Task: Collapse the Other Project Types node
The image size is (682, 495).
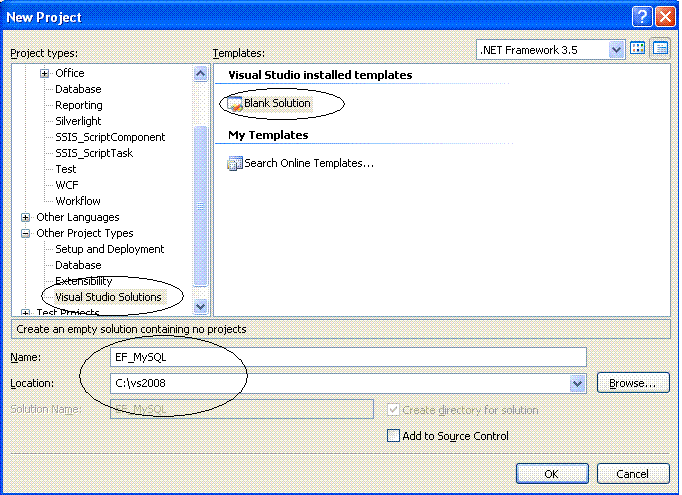Action: click(x=26, y=233)
